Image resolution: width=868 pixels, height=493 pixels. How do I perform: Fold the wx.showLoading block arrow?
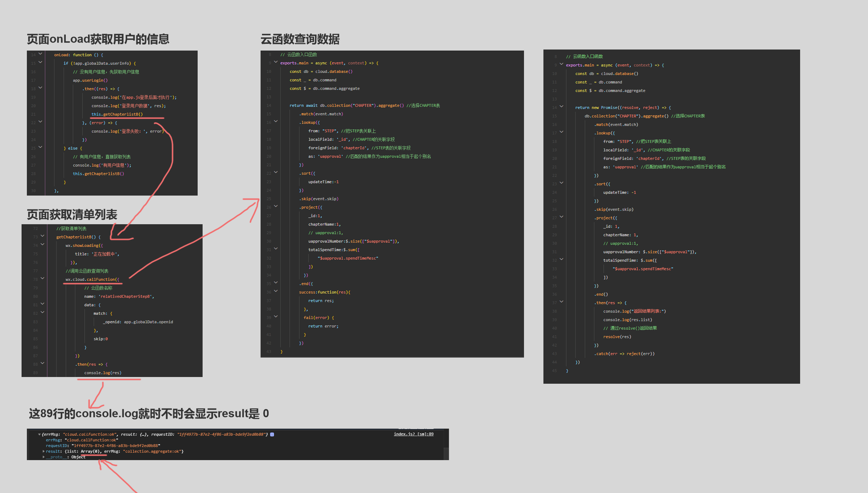click(42, 244)
